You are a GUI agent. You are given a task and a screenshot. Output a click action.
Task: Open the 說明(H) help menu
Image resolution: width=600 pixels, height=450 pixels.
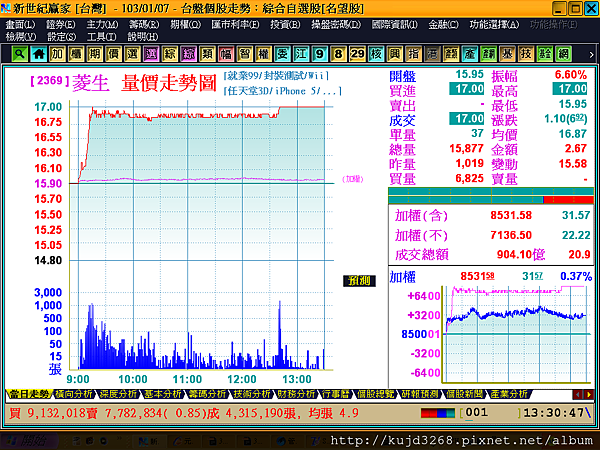point(143,37)
